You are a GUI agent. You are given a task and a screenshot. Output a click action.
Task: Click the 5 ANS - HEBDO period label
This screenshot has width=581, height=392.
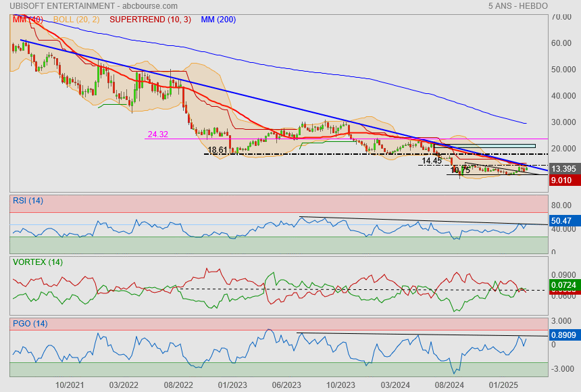click(x=517, y=6)
